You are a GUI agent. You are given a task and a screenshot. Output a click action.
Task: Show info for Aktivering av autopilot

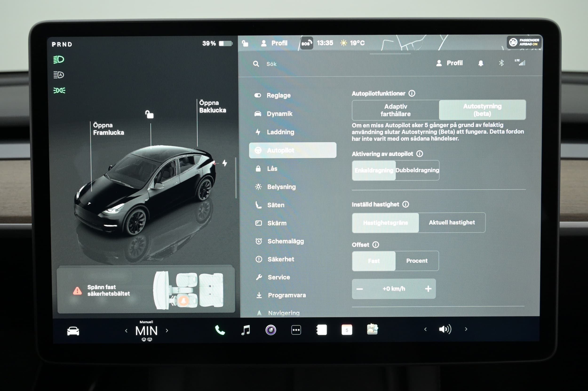[x=420, y=154]
